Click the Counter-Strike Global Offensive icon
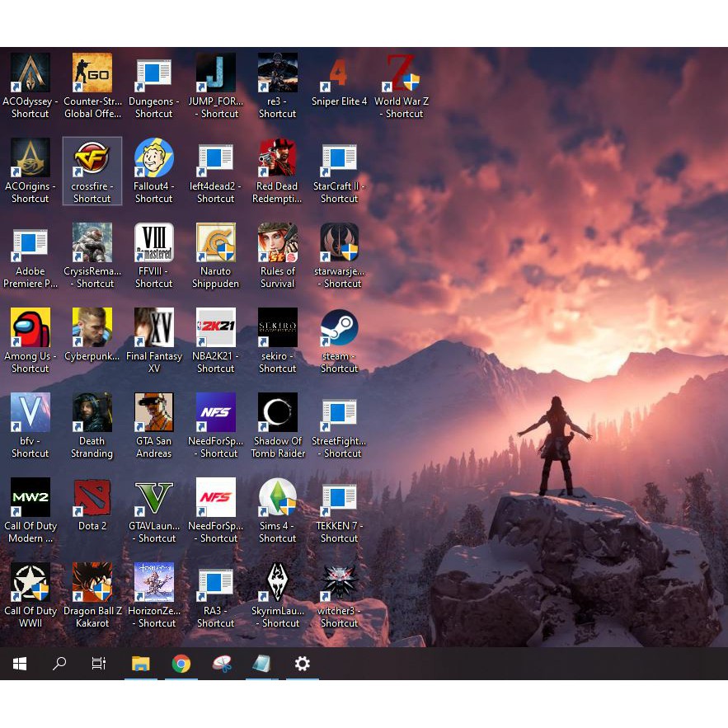This screenshot has width=728, height=728. (x=92, y=73)
